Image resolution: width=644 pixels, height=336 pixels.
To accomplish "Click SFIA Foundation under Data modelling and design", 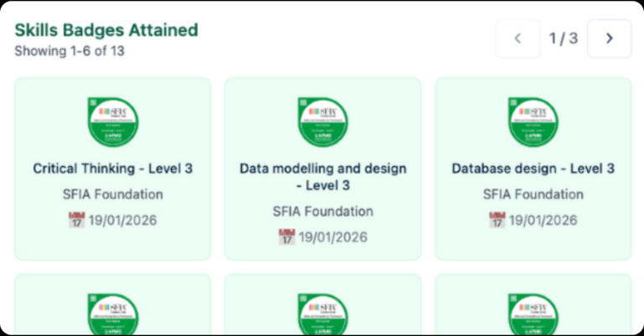I will point(323,211).
